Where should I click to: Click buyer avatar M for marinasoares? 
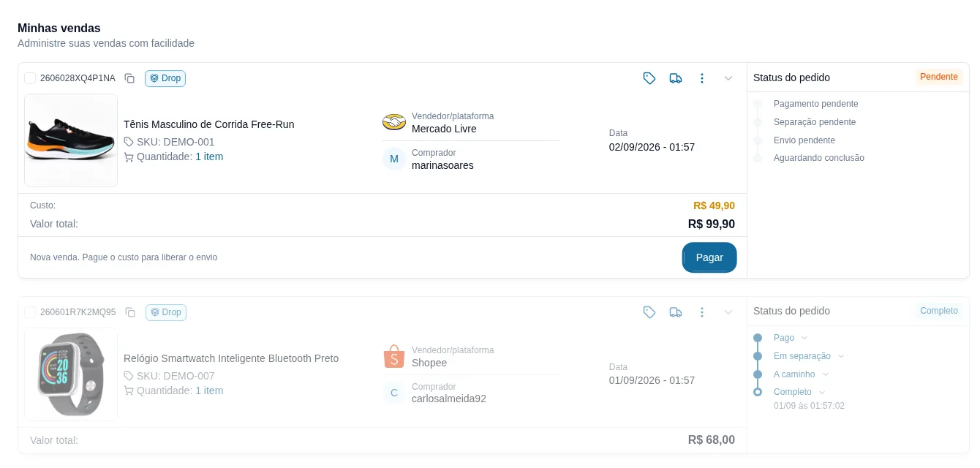394,159
